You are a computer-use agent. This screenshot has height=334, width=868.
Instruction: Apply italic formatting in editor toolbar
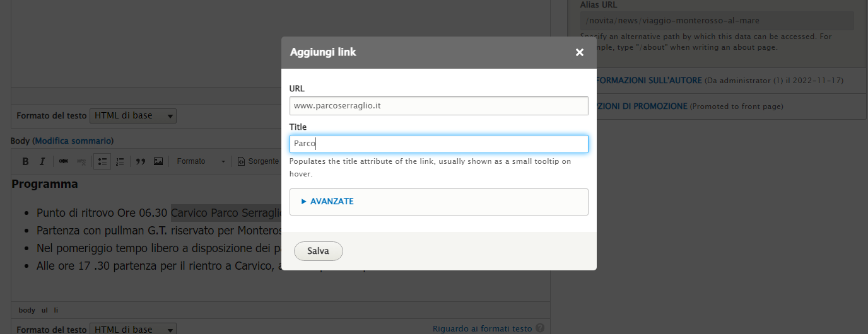[x=42, y=161]
